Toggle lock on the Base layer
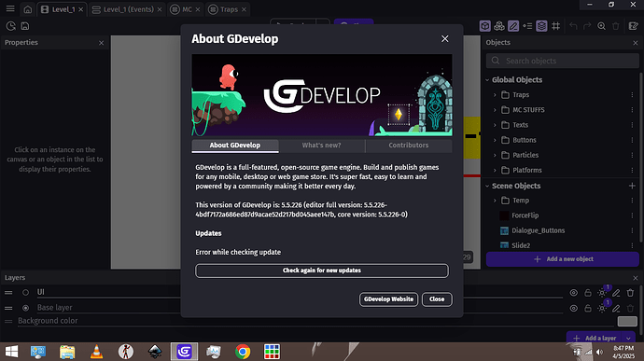Viewport: 644px width, 361px height. pos(588,309)
